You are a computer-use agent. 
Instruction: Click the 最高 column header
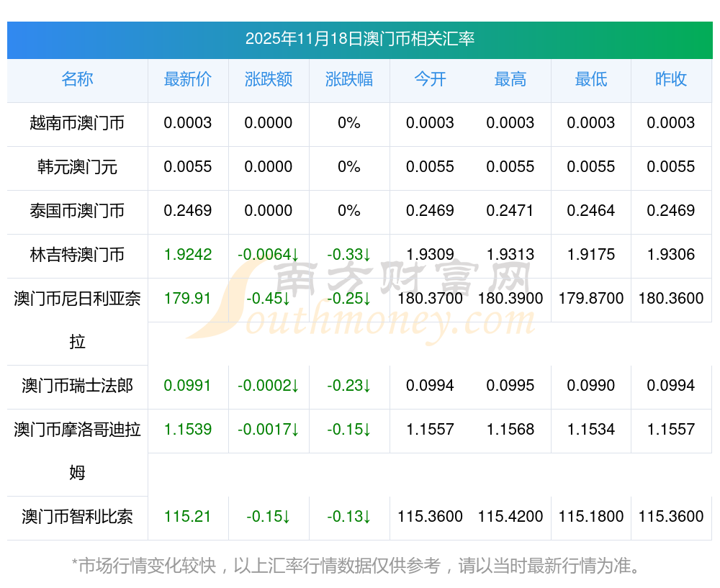[x=510, y=80]
